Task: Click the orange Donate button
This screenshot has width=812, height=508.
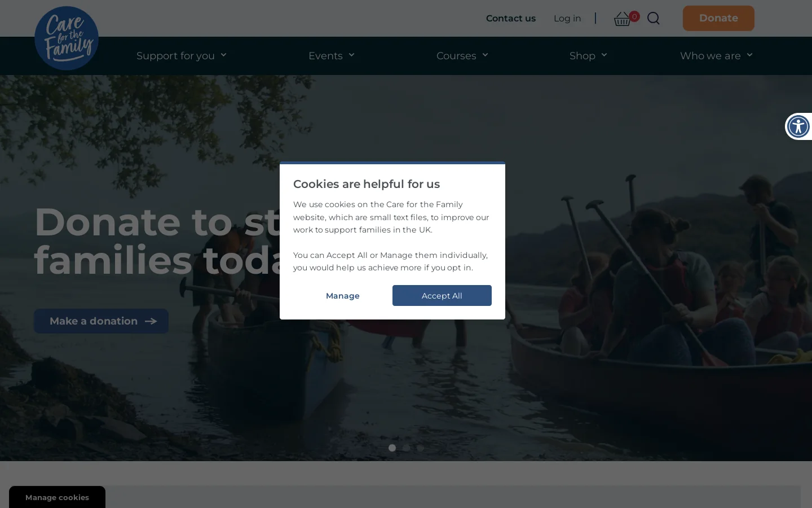Action: click(x=718, y=18)
